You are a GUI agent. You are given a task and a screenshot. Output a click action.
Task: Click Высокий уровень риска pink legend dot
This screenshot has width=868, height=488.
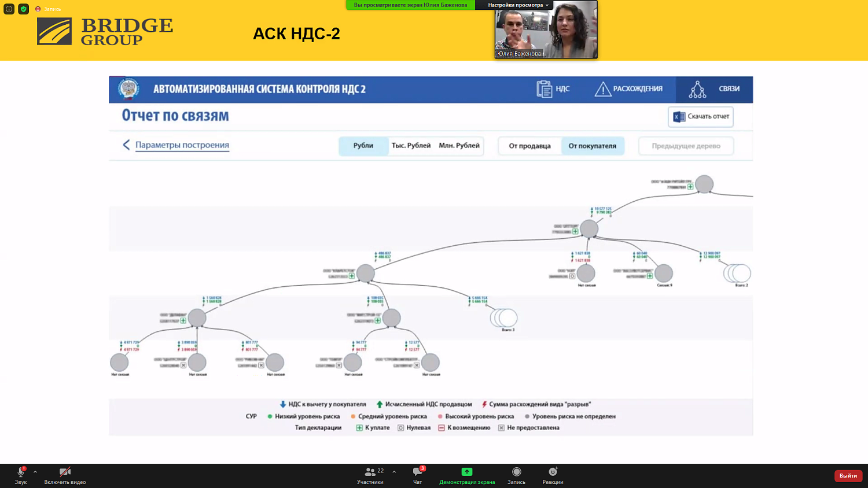[x=440, y=416]
